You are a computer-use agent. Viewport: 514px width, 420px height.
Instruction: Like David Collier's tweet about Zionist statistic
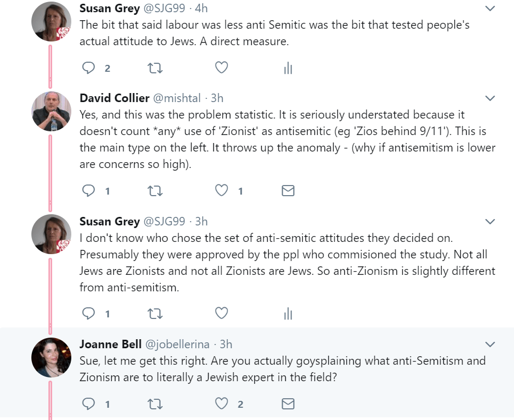221,191
